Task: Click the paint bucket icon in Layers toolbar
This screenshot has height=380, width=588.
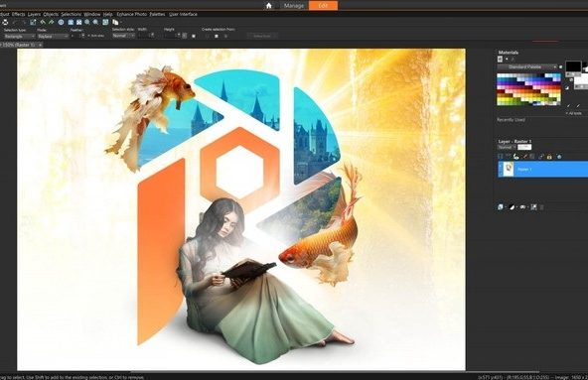Action: (516, 157)
